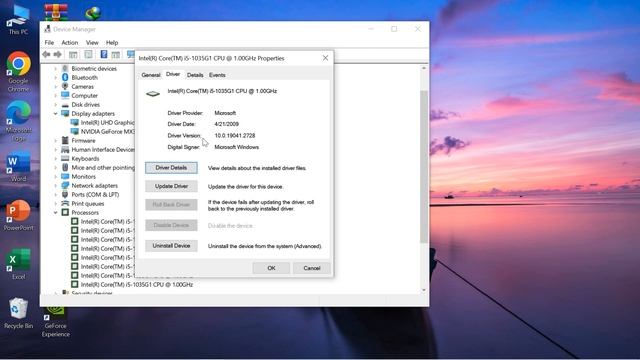
Task: Click the Digital Signer value Microsoft Windows
Action: [236, 147]
